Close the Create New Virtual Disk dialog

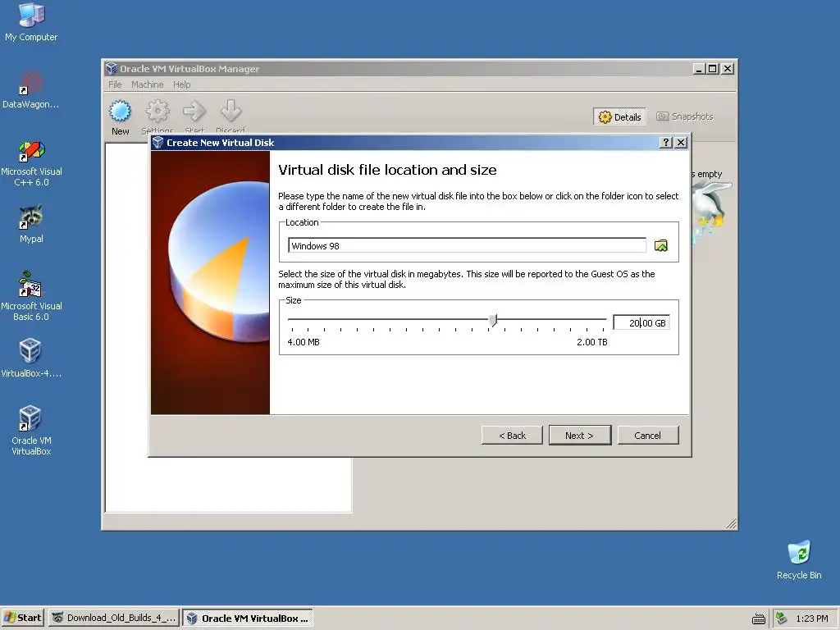point(681,143)
